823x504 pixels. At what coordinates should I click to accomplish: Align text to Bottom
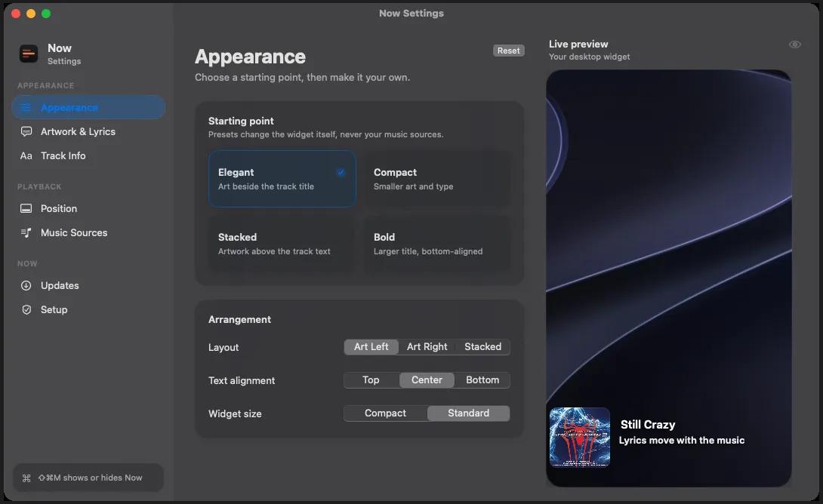coord(482,380)
